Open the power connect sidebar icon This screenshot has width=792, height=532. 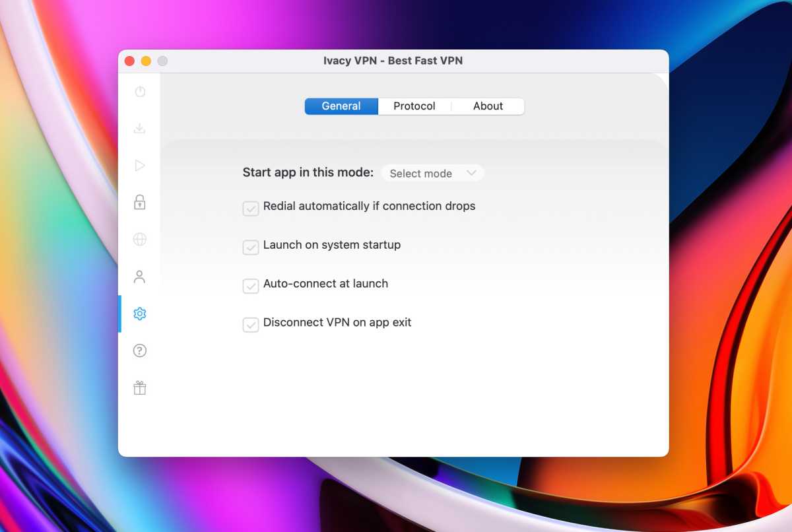click(x=139, y=92)
